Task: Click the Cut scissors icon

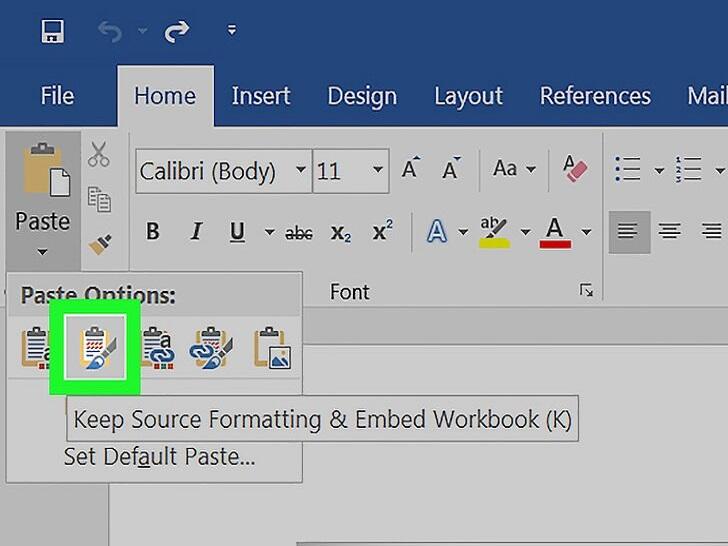Action: 99,154
